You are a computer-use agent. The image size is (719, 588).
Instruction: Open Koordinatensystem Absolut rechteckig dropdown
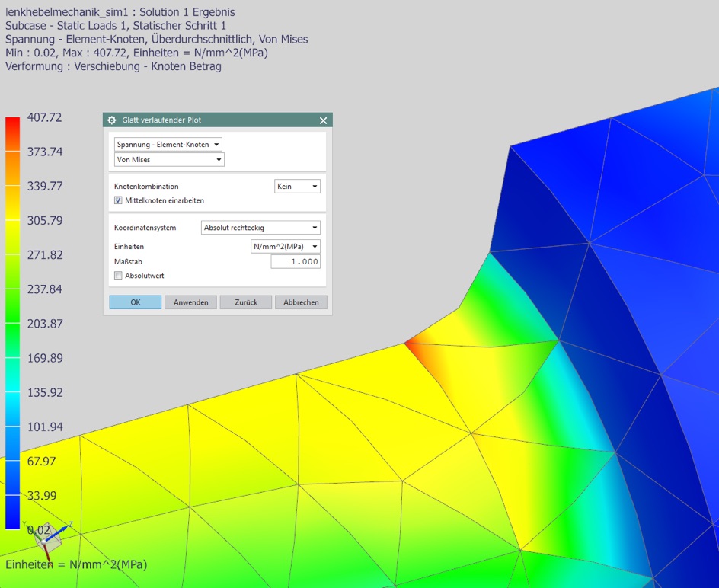260,228
